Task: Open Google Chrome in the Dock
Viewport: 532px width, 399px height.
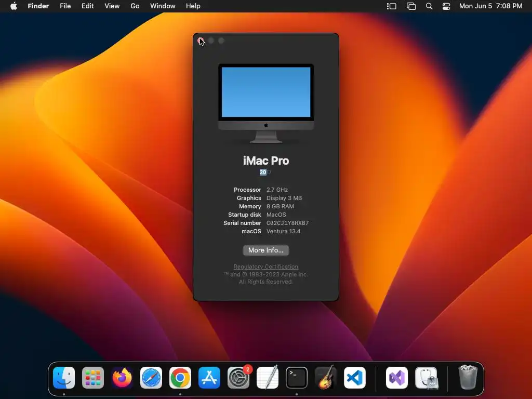Action: coord(180,378)
